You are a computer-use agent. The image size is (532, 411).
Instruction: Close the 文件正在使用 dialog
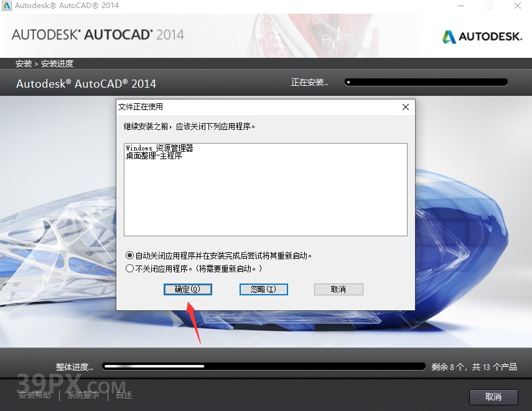tap(406, 106)
